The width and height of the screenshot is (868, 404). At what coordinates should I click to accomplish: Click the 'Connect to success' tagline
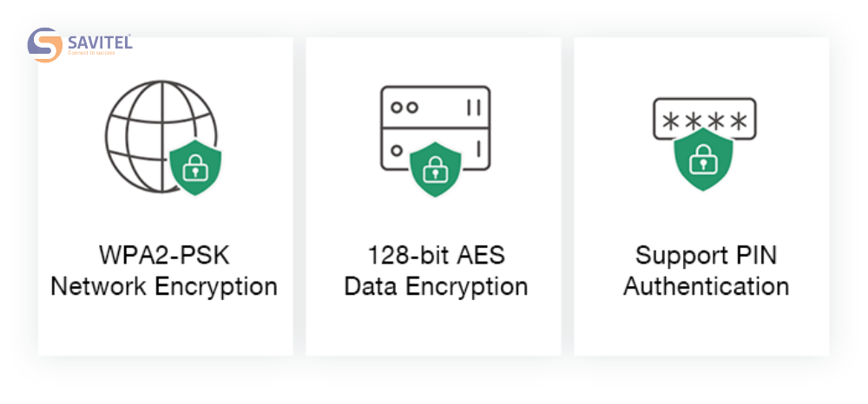91,53
